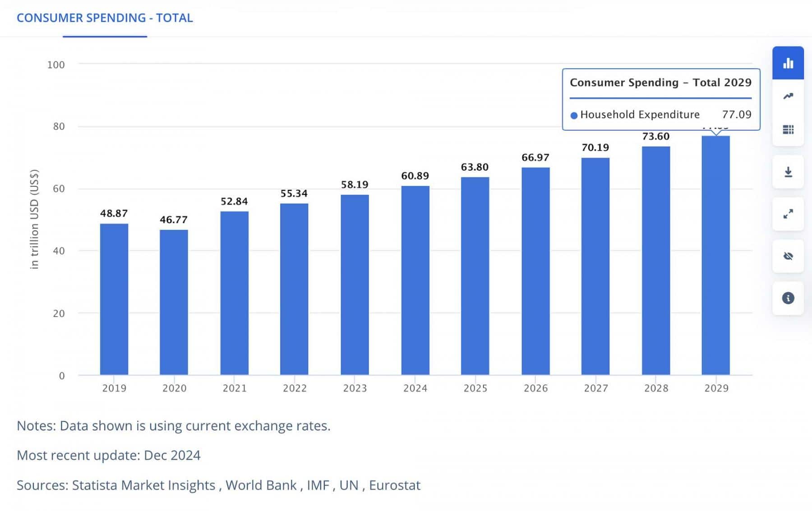Click the 2021 bar labeled 52.84
Screen dimensions: 812x511
point(234,293)
